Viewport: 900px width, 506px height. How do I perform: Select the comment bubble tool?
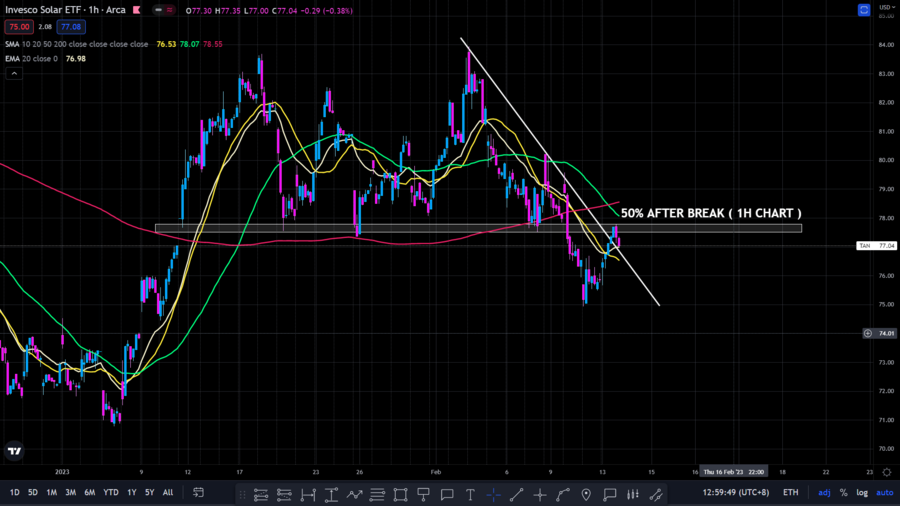pyautogui.click(x=447, y=495)
